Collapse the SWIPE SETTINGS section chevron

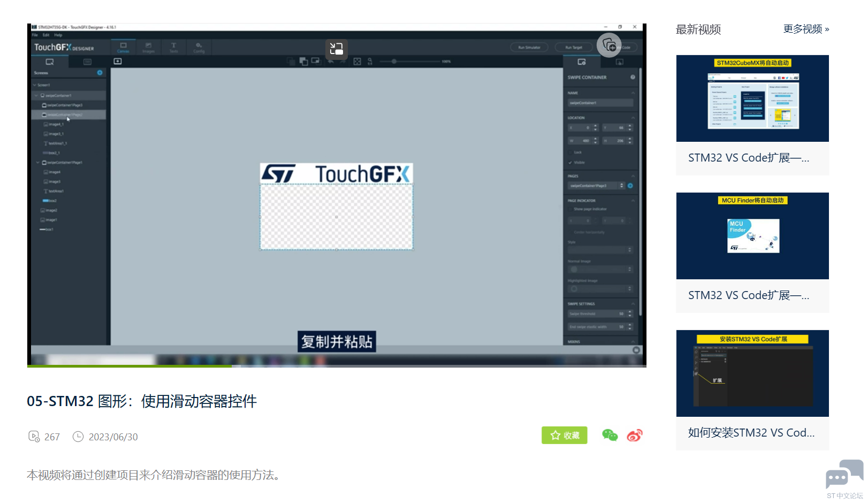click(x=633, y=304)
